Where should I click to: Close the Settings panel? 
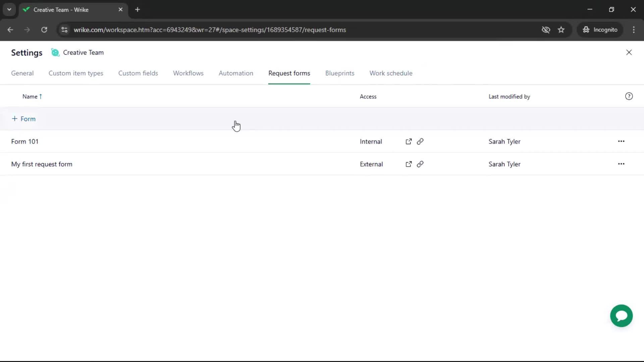(x=629, y=52)
